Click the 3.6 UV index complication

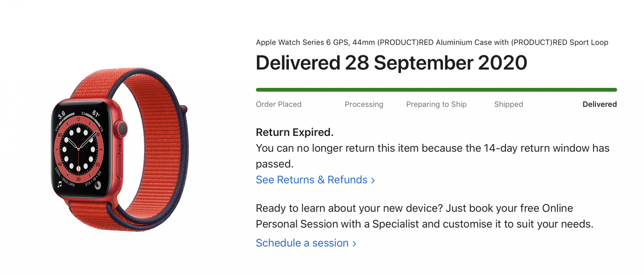61,115
